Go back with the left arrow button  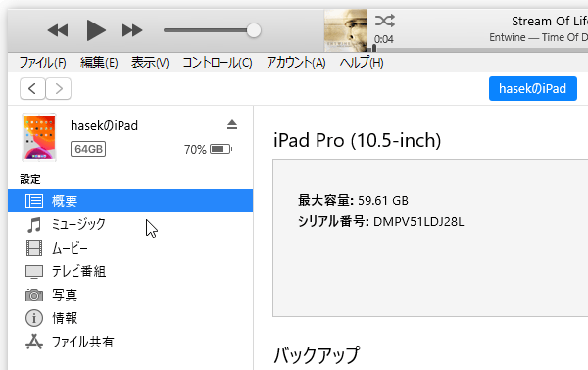32,89
